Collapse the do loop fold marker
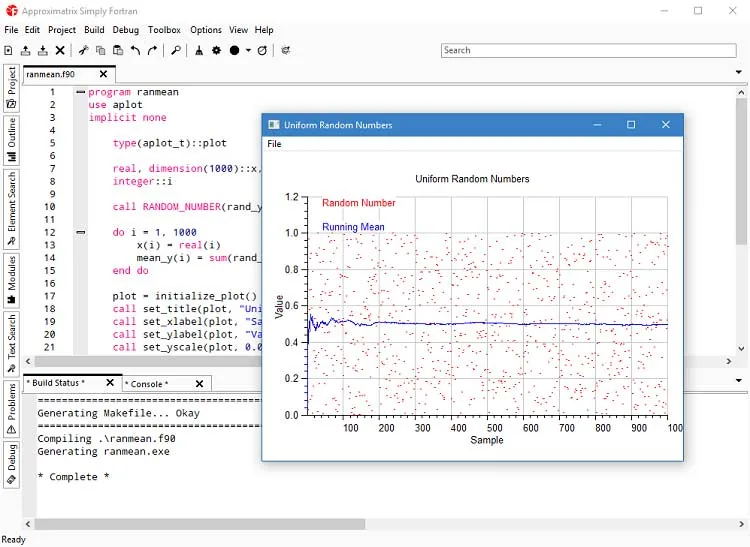Screen dimensions: 750x547 point(81,232)
